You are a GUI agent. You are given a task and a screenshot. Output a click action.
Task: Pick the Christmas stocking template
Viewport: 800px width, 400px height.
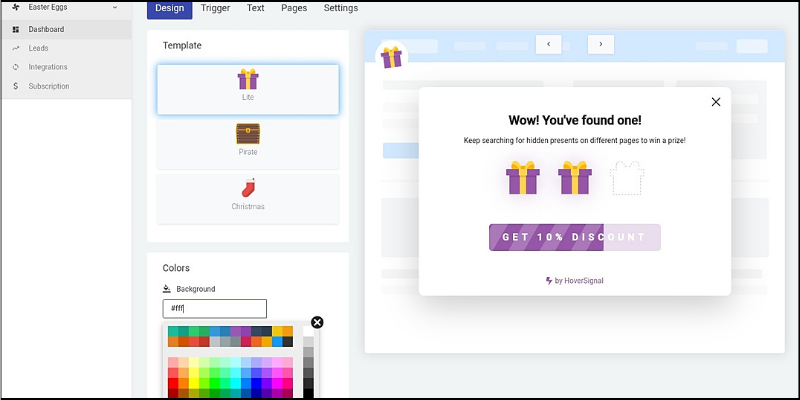click(x=248, y=198)
